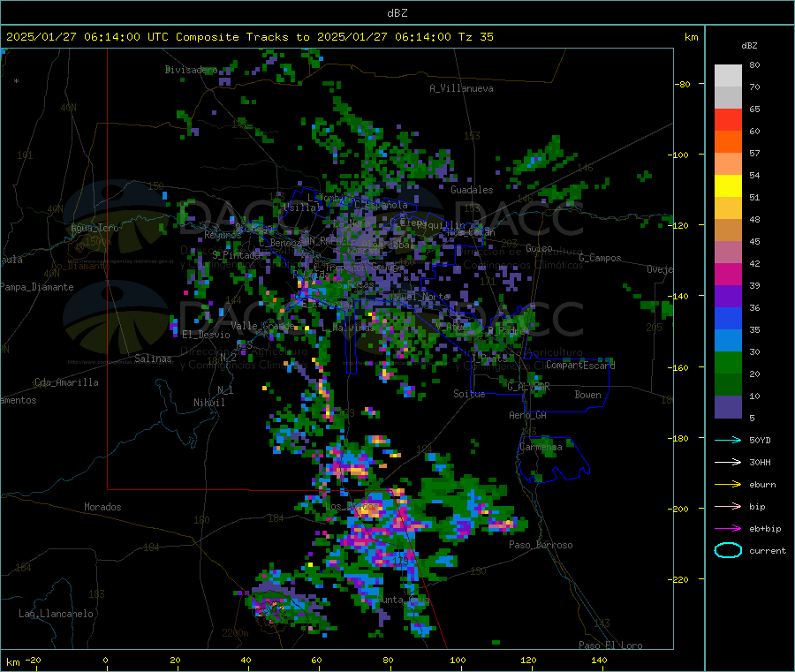Click the magenta eb+bip arrow in legend
795x672 pixels.
pyautogui.click(x=728, y=529)
